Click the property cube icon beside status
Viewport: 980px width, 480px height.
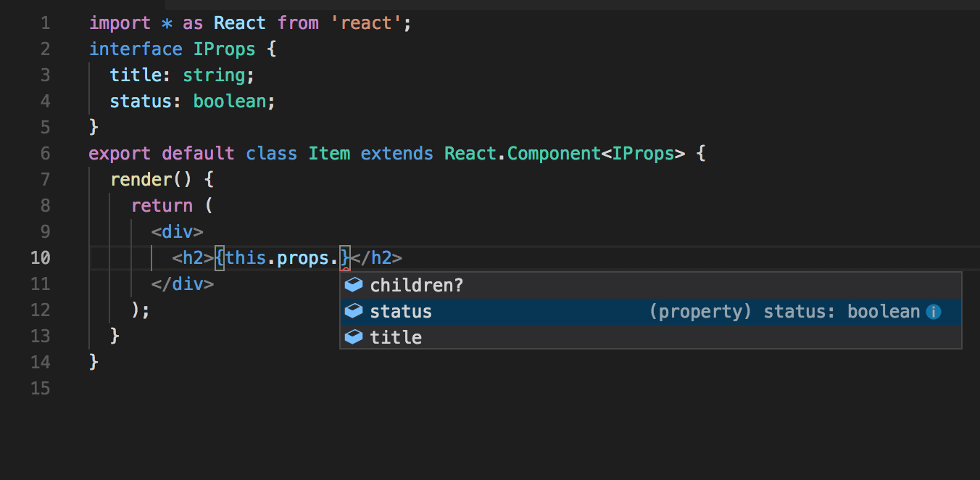click(x=354, y=311)
